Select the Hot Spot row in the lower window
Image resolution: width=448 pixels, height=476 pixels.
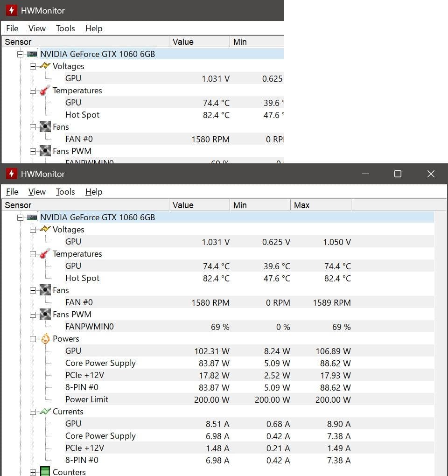click(x=249, y=278)
